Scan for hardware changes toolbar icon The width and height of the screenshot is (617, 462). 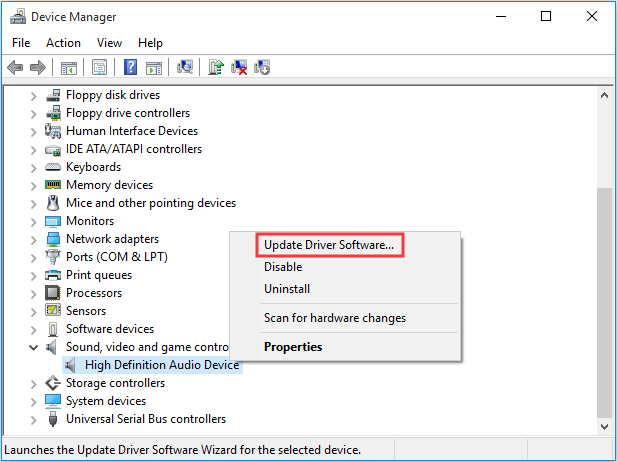click(185, 67)
